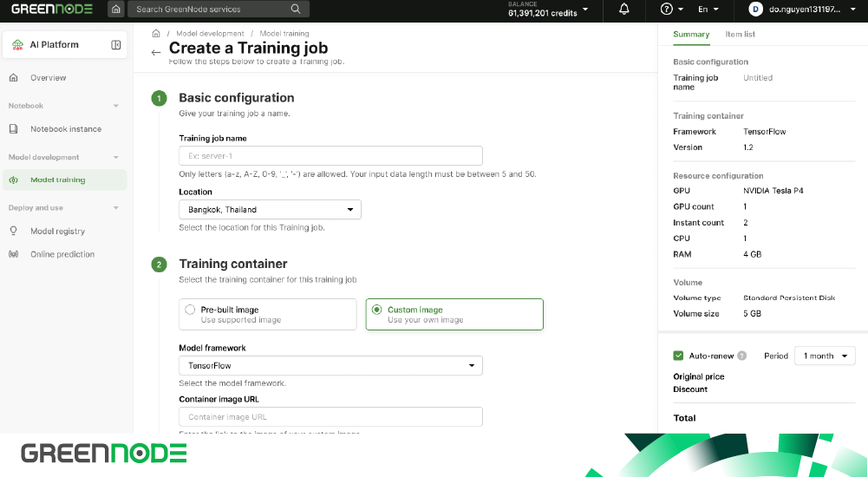Click the Notebook instance icon
The image size is (868, 477).
[x=14, y=129]
